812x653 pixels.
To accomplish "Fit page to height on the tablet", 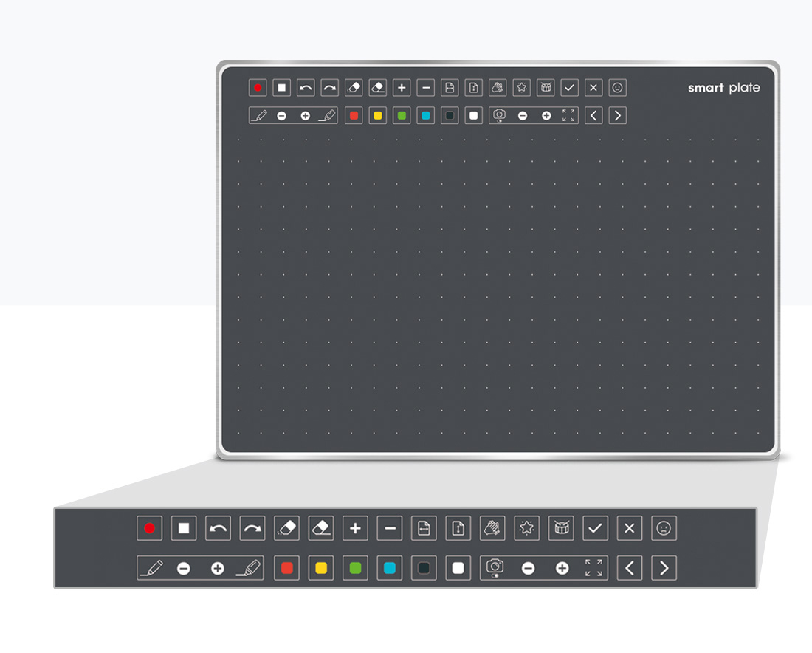I will (x=473, y=88).
